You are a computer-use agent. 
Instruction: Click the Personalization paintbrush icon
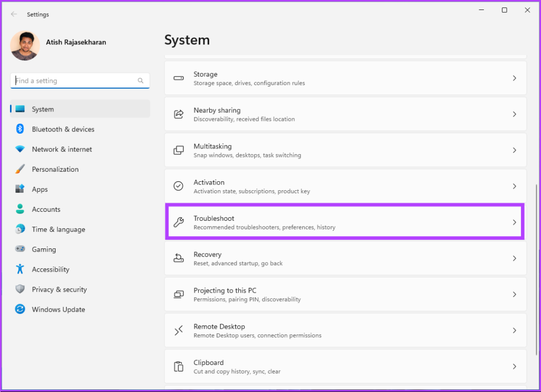20,170
